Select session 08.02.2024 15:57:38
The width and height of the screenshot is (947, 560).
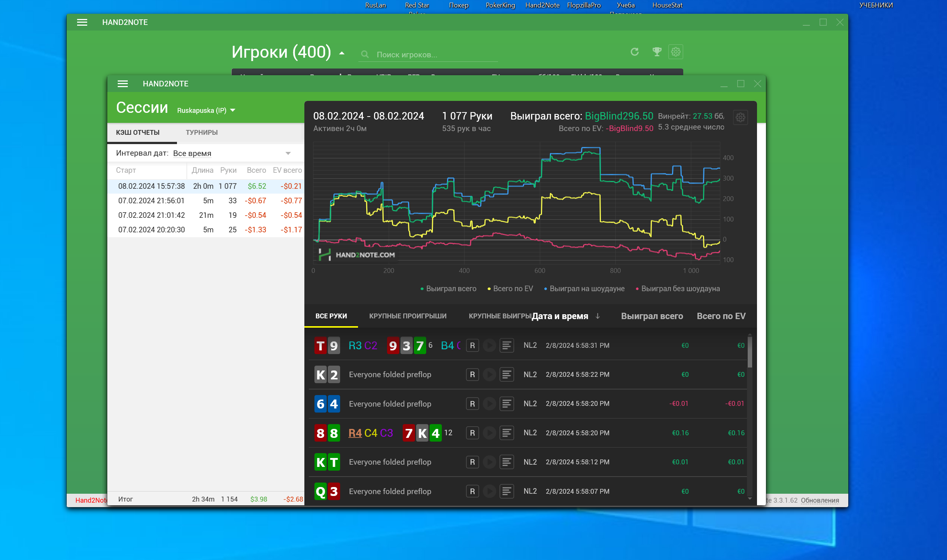point(206,186)
